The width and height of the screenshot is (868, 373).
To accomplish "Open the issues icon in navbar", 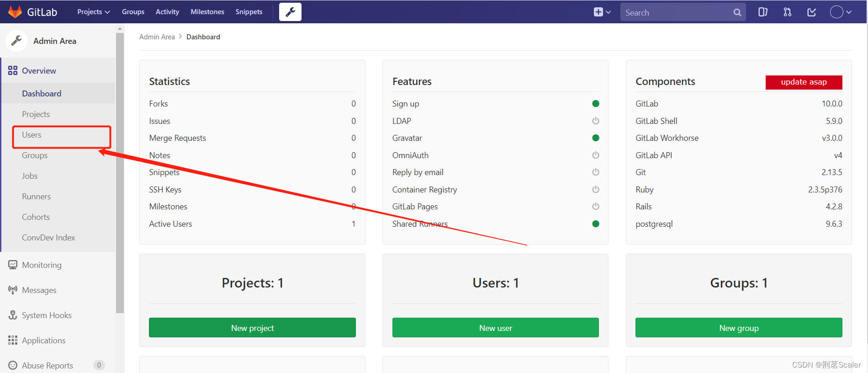I will pos(763,12).
